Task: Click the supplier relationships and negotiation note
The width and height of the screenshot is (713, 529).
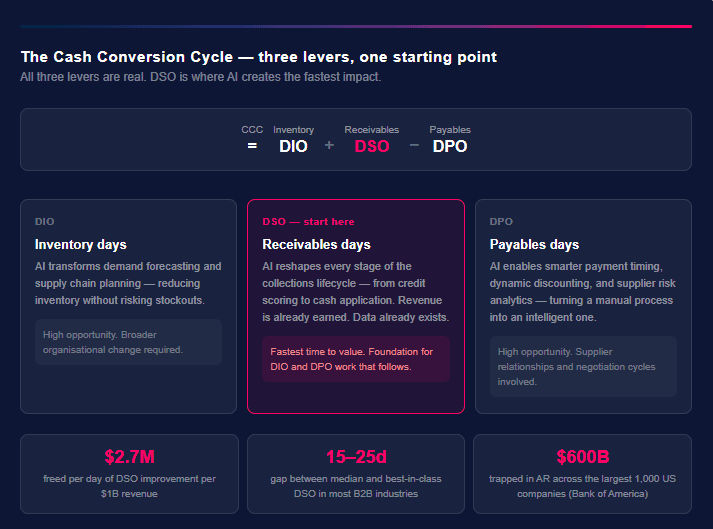Action: pyautogui.click(x=583, y=366)
